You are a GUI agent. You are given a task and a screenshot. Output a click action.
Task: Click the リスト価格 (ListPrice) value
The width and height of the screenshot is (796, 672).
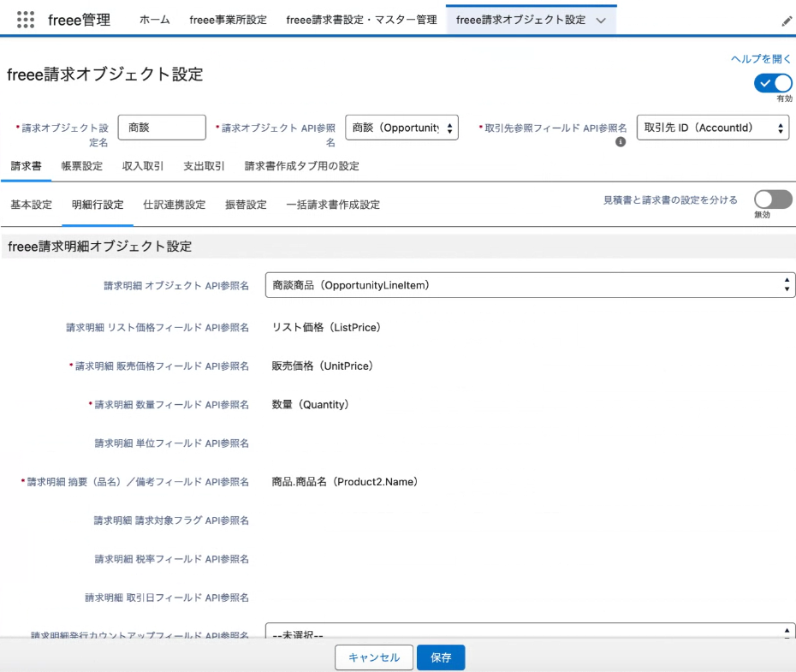coord(326,327)
